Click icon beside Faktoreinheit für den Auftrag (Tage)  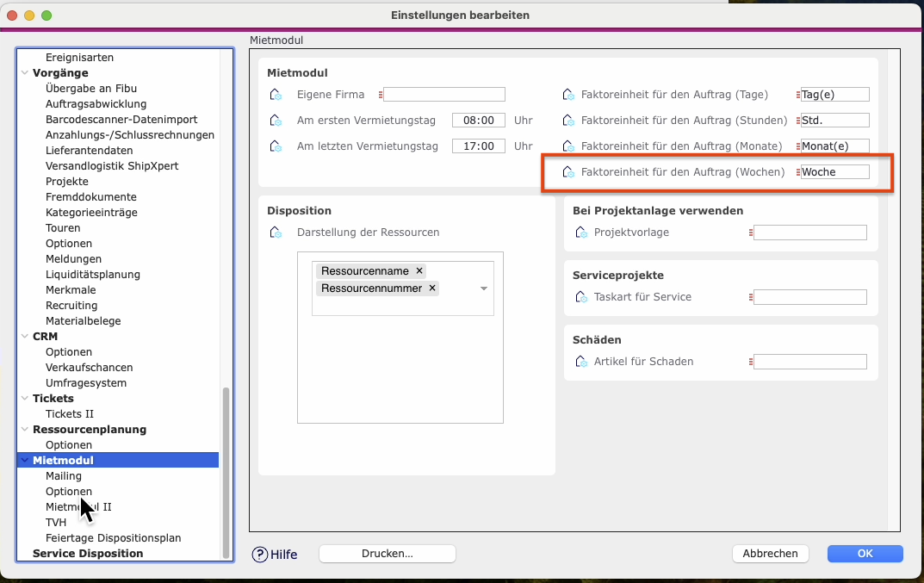coord(568,95)
